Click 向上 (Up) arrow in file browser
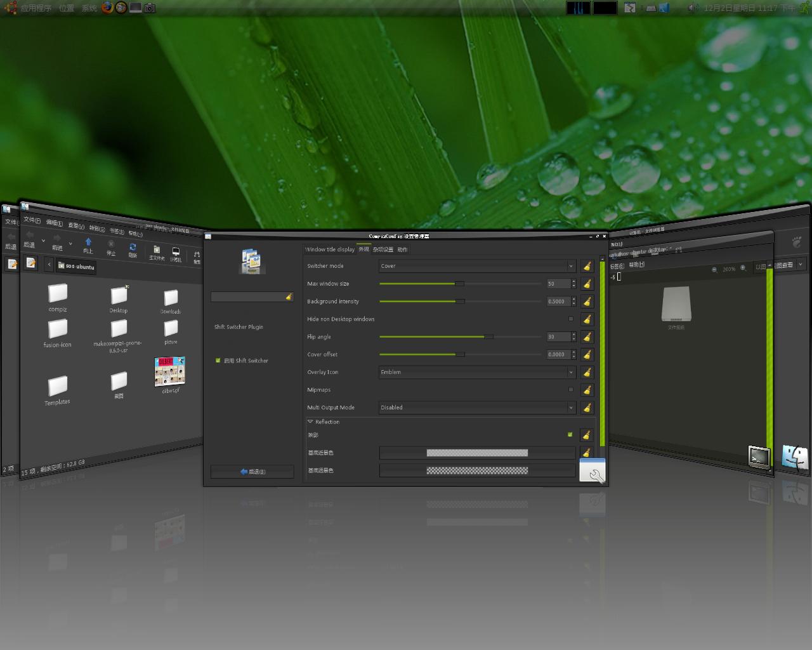 pyautogui.click(x=88, y=245)
